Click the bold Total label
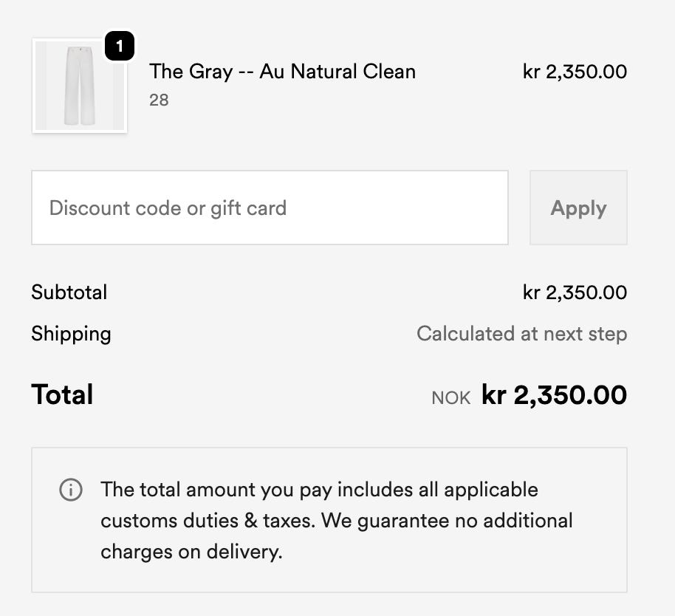 click(x=62, y=394)
